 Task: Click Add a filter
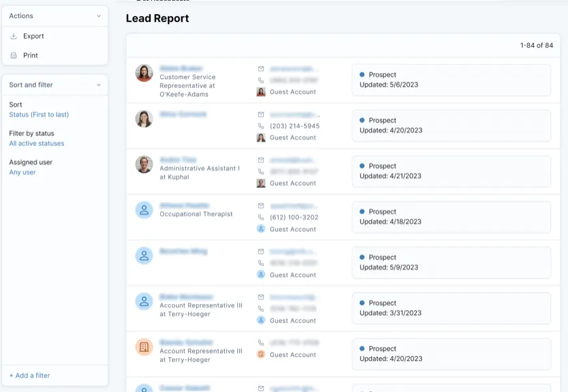point(28,375)
